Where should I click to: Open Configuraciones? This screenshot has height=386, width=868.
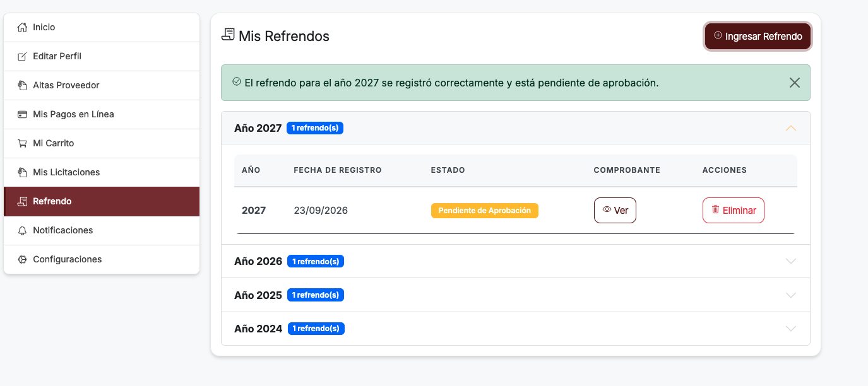coord(102,259)
